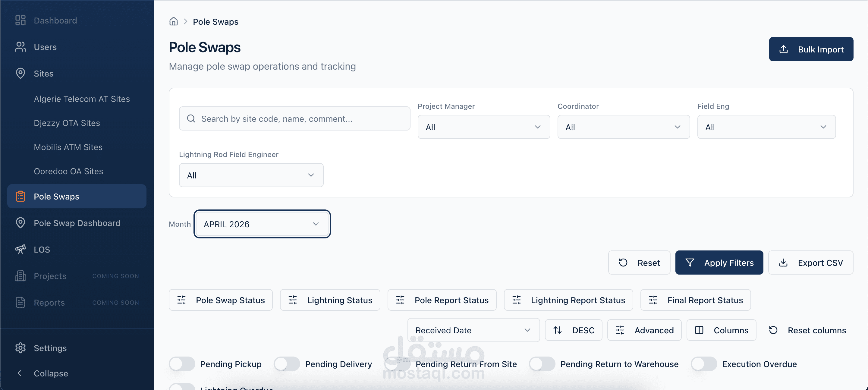The height and width of the screenshot is (390, 868).
Task: Turn on Pending Delivery switch
Action: point(287,364)
